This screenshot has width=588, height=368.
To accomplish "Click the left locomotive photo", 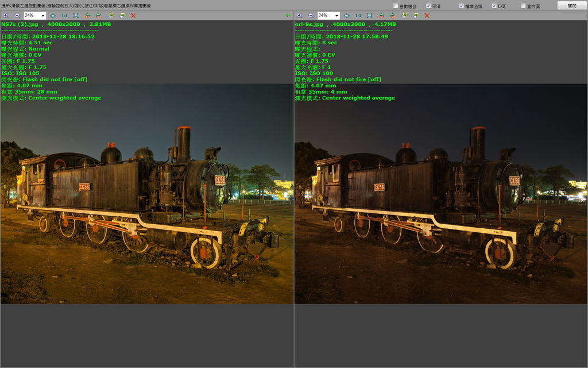I will [147, 193].
